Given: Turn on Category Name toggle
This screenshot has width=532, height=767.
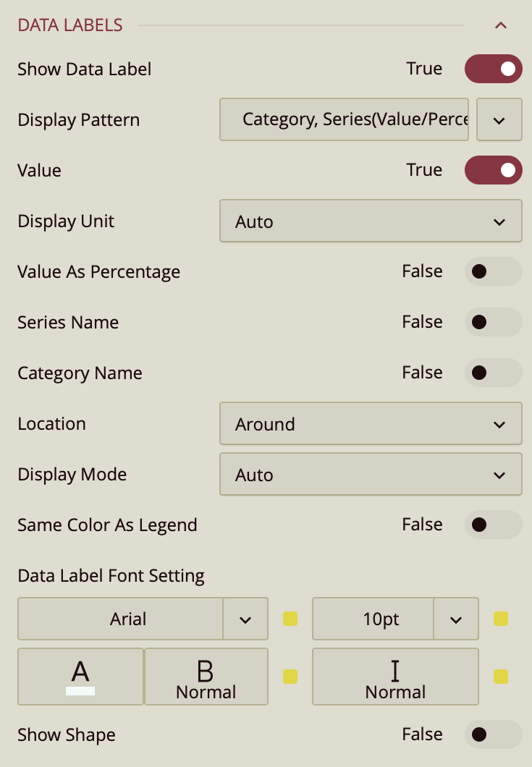Looking at the screenshot, I should pyautogui.click(x=493, y=373).
